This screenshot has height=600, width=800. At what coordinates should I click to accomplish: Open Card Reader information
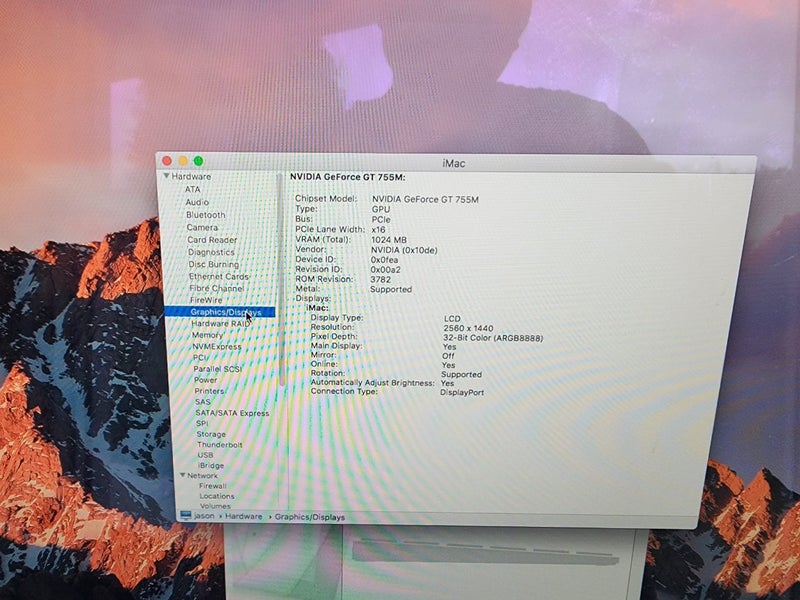click(212, 240)
